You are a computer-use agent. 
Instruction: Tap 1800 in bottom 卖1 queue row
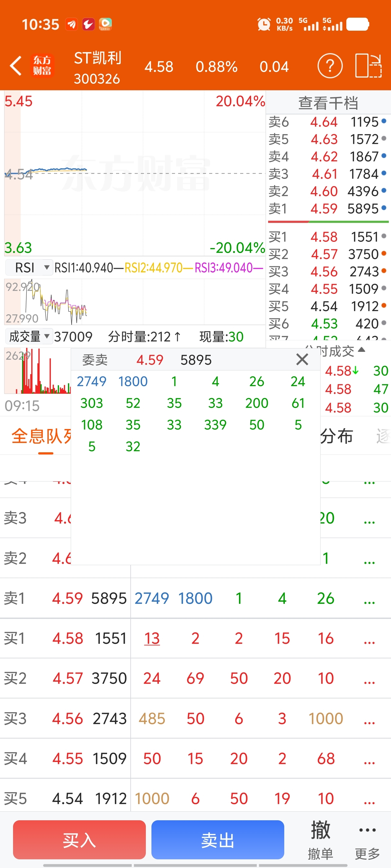tap(195, 598)
